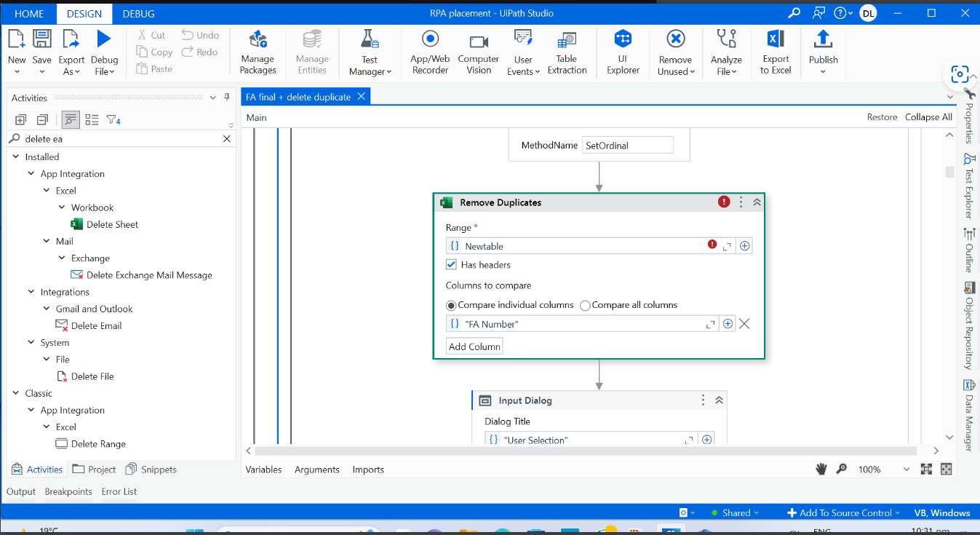Run Debug File with play icon

(x=104, y=39)
